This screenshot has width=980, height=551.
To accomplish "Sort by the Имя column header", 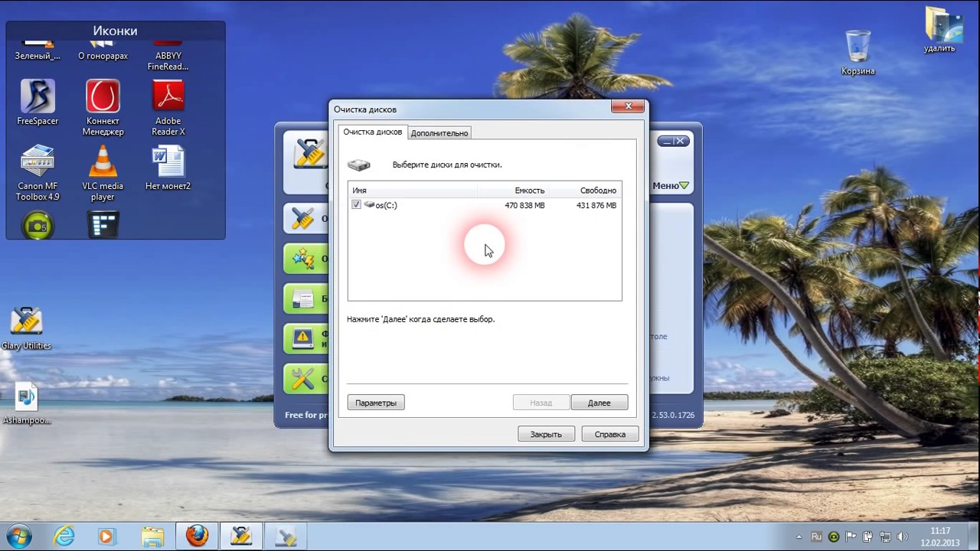I will click(x=413, y=190).
